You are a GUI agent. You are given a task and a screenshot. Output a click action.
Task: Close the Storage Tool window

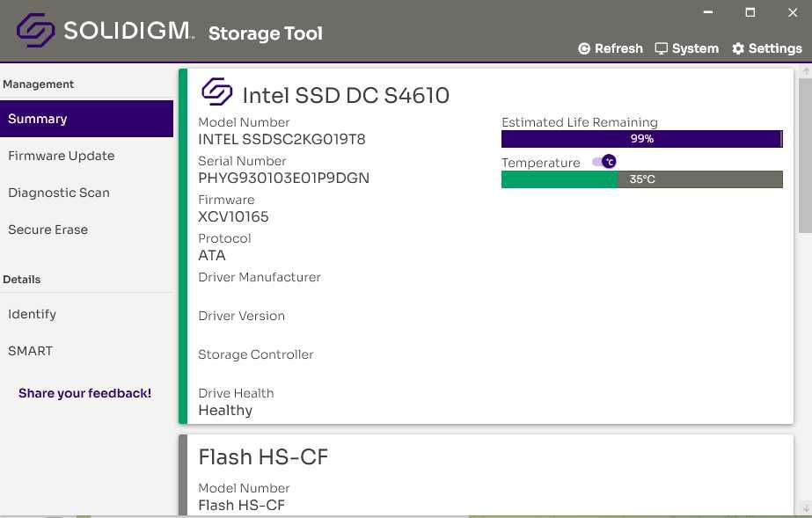pos(793,12)
